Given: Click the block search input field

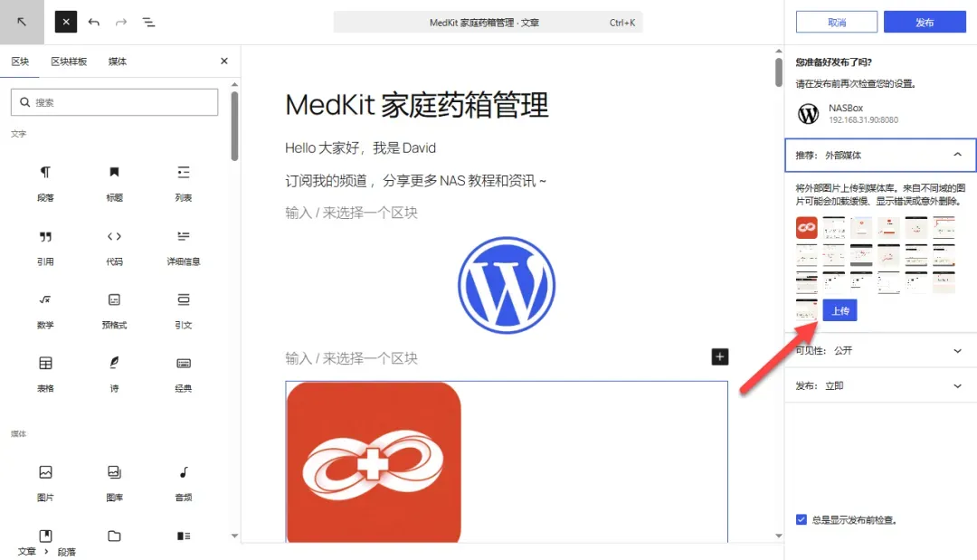Looking at the screenshot, I should tap(115, 102).
